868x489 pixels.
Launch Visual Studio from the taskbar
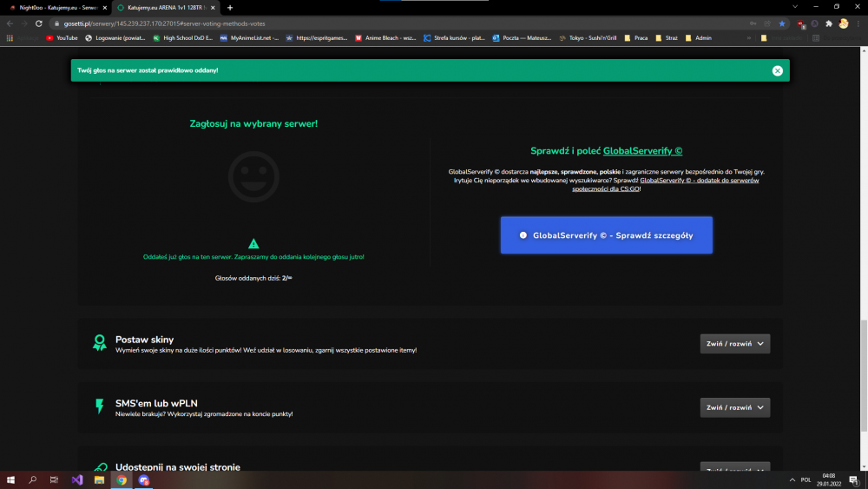coord(77,480)
